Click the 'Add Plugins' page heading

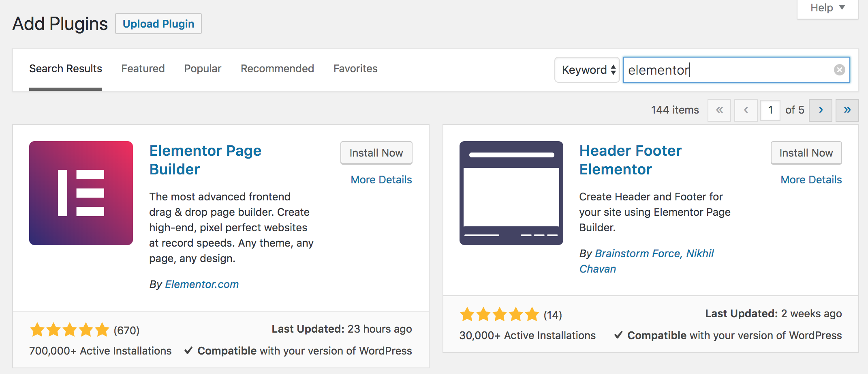click(60, 24)
